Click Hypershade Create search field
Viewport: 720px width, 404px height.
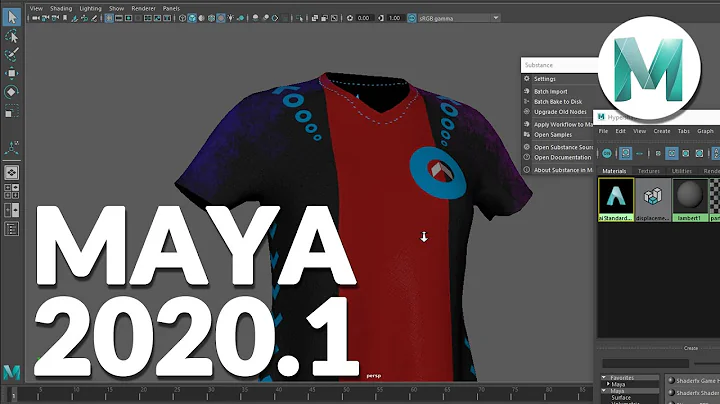click(645, 363)
